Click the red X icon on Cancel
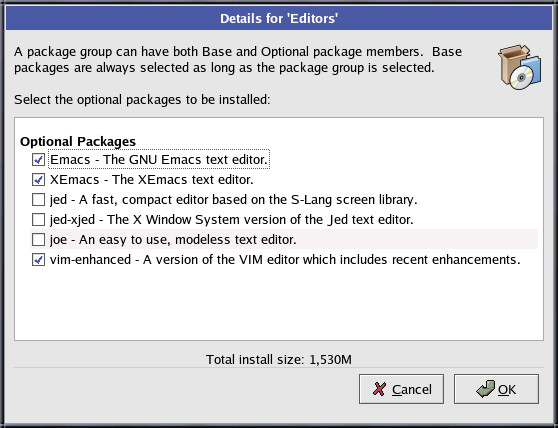The image size is (558, 428). (x=379, y=389)
